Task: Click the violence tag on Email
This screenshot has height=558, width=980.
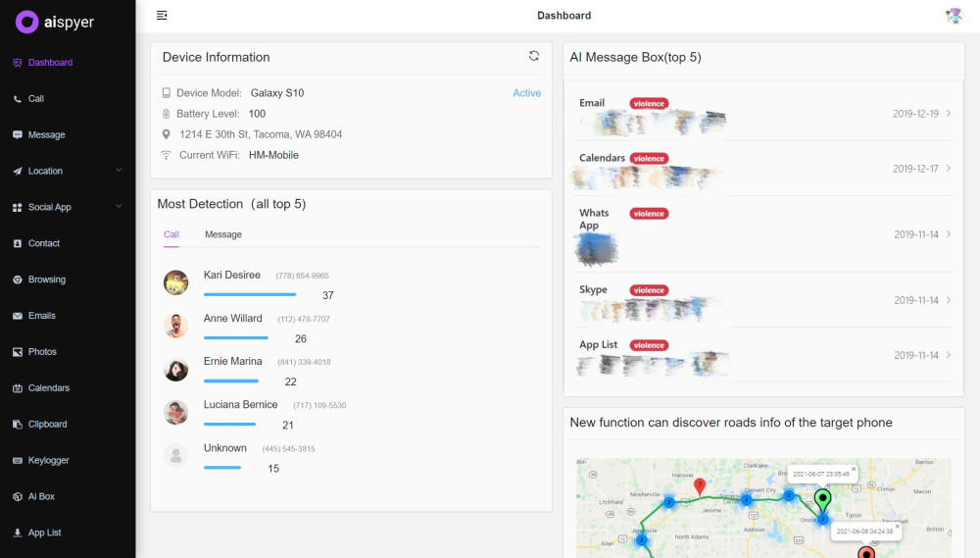Action: (x=649, y=104)
